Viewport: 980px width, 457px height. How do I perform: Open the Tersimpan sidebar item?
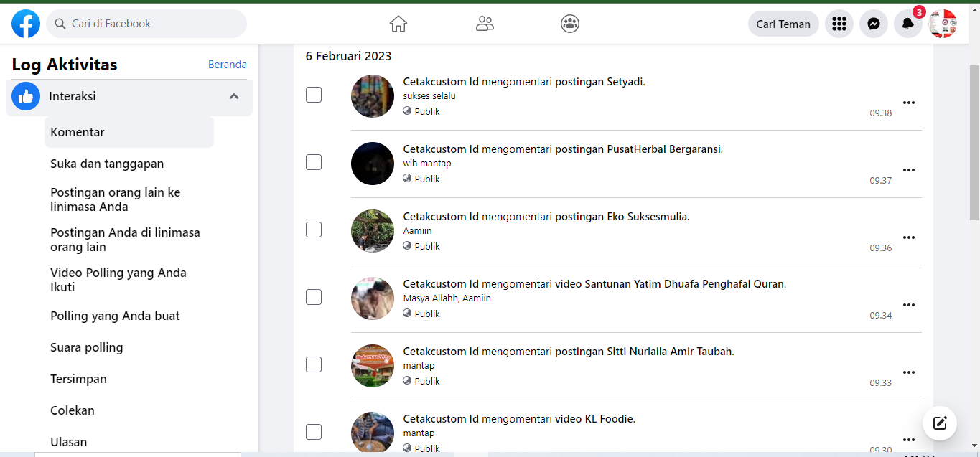click(78, 379)
